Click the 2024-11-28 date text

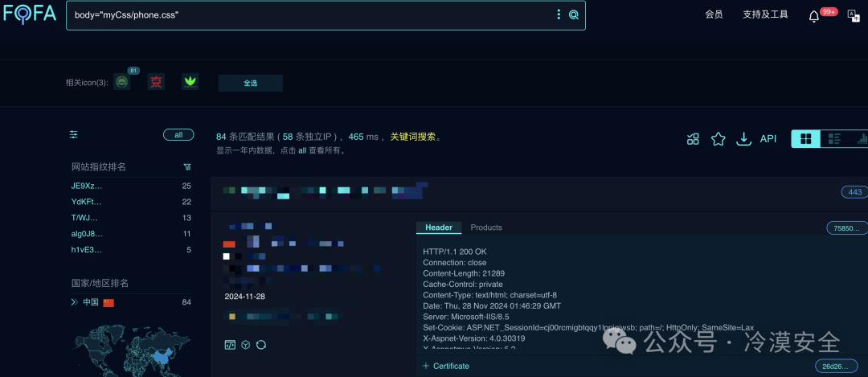244,297
